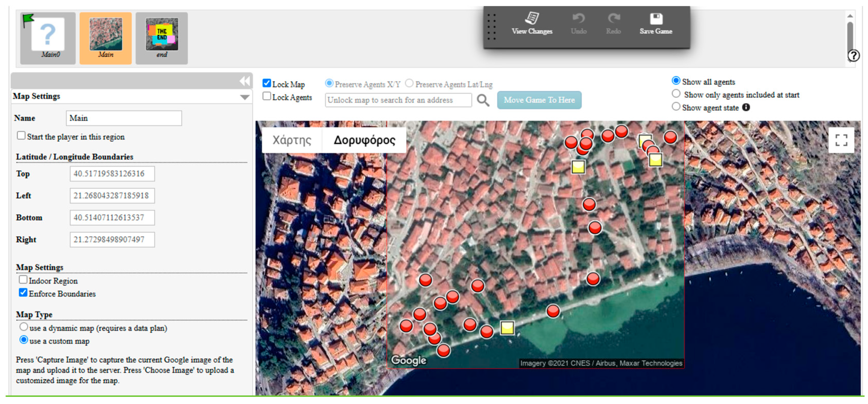Click the agent state info icon
The width and height of the screenshot is (868, 404).
click(x=746, y=108)
